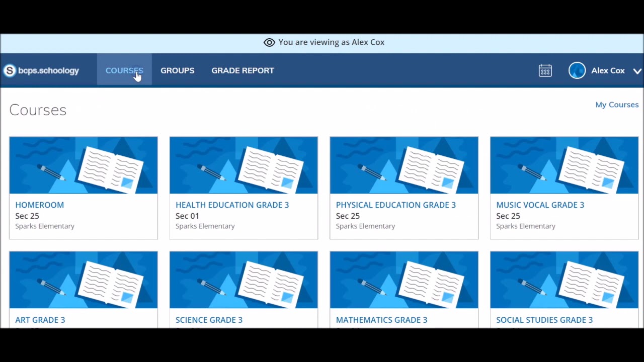Click the bcps.schoology logo
Image resolution: width=644 pixels, height=362 pixels.
(41, 70)
